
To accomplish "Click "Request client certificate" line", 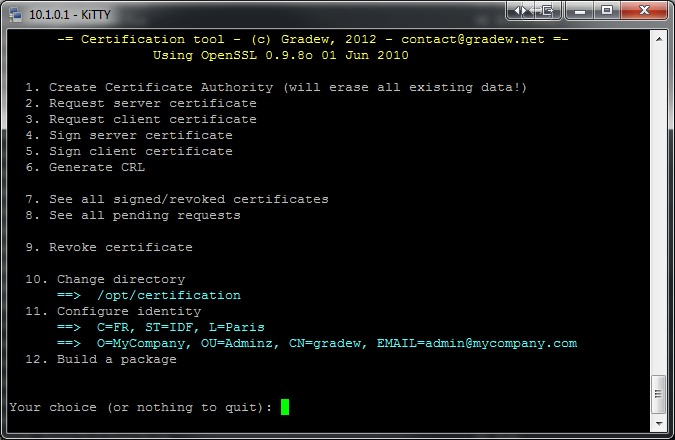I will [141, 119].
